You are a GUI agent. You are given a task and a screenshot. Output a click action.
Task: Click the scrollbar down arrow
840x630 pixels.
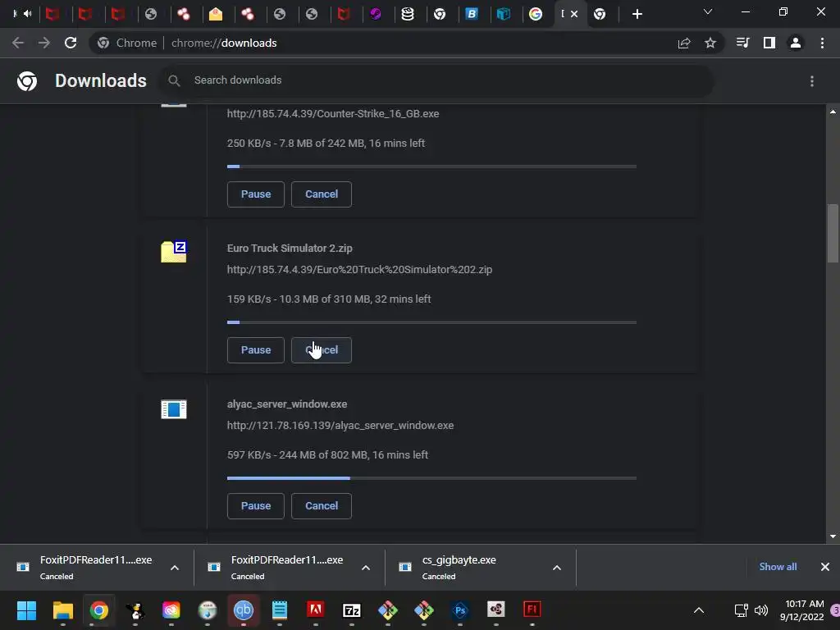833,536
